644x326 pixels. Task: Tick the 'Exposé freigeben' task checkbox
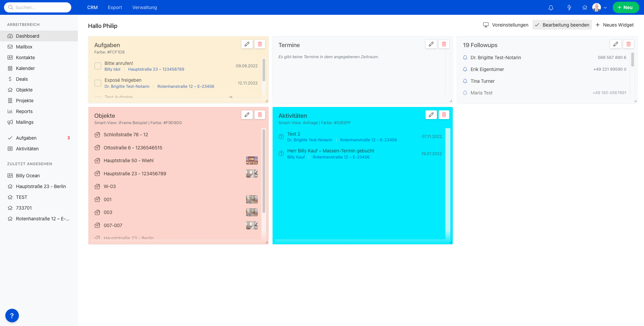coord(98,83)
